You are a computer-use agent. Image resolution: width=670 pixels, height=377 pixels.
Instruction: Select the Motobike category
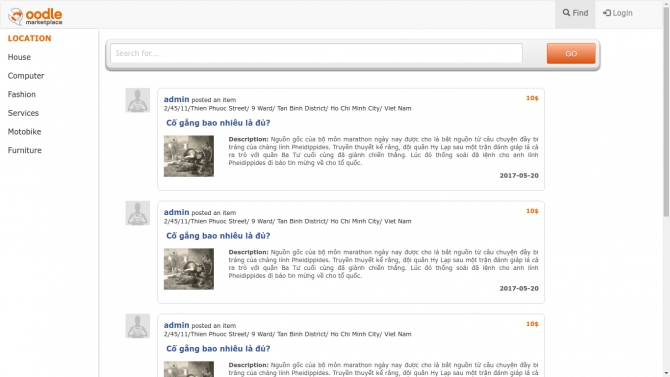(x=24, y=132)
